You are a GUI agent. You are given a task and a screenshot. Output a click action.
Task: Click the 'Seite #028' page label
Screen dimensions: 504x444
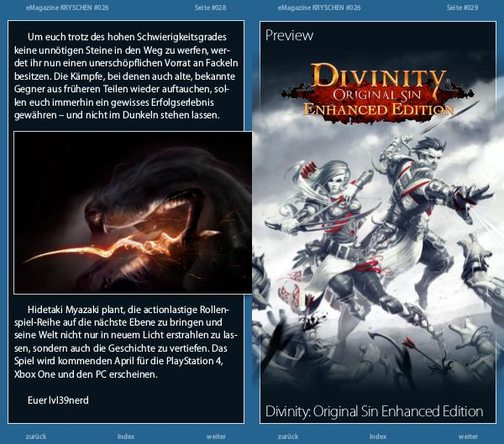210,8
